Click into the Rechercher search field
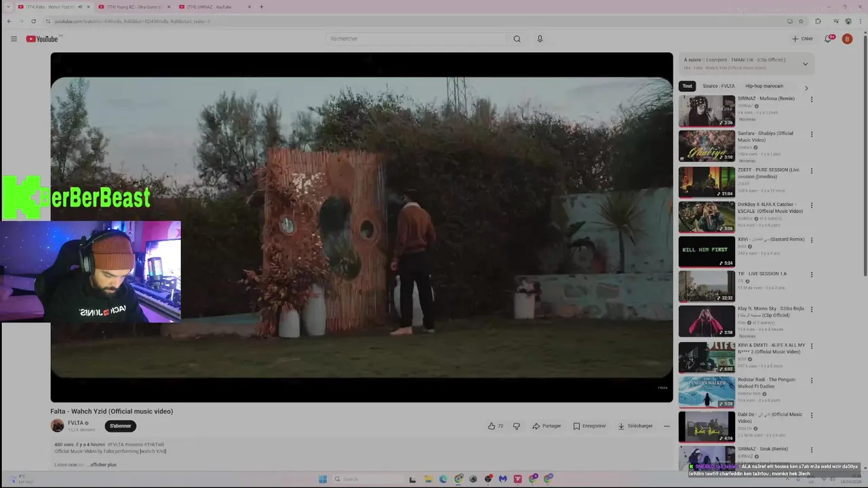This screenshot has width=868, height=488. click(x=416, y=39)
